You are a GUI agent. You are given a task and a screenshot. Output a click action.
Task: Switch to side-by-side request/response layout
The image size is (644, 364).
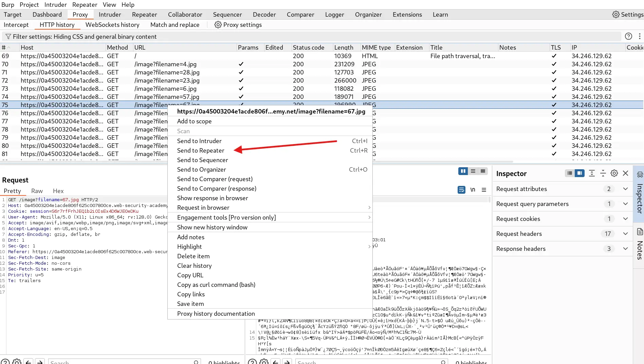463,171
